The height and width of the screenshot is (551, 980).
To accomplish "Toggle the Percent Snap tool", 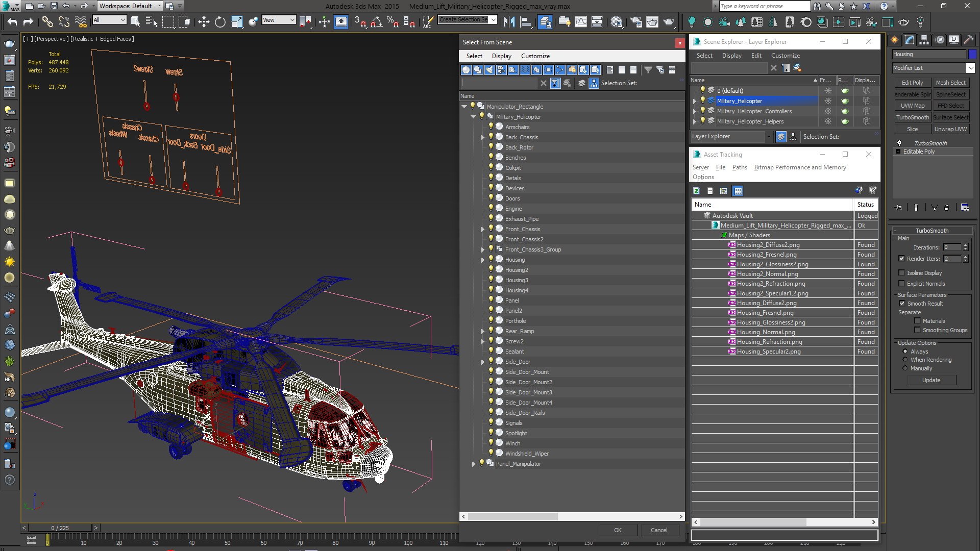I will tap(393, 21).
